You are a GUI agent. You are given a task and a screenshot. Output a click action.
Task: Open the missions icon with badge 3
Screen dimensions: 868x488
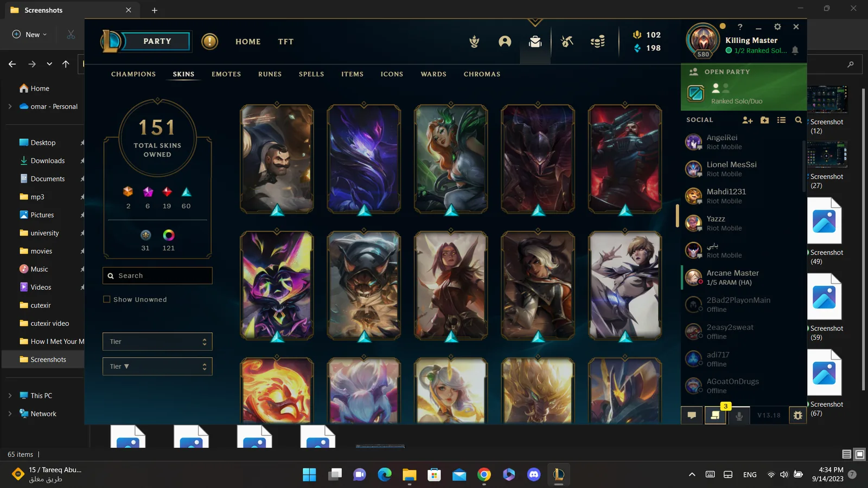point(716,415)
